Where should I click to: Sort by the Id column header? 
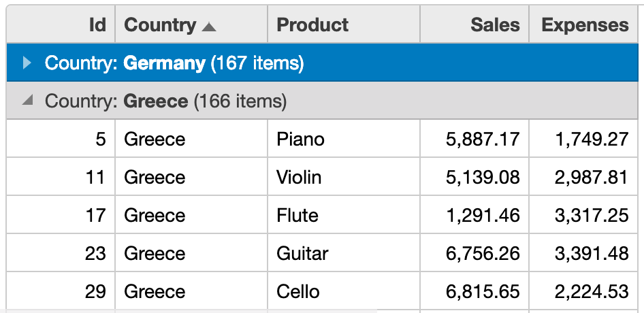[61, 24]
